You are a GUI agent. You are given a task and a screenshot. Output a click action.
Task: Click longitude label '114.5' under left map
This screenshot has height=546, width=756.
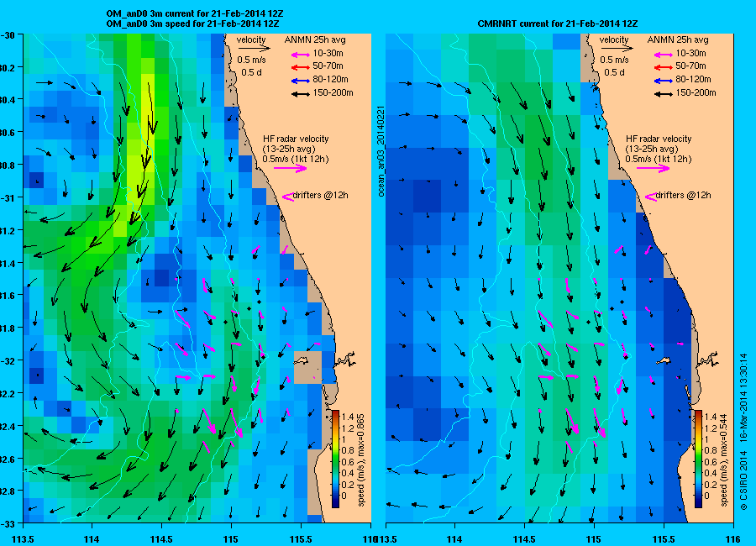click(161, 539)
